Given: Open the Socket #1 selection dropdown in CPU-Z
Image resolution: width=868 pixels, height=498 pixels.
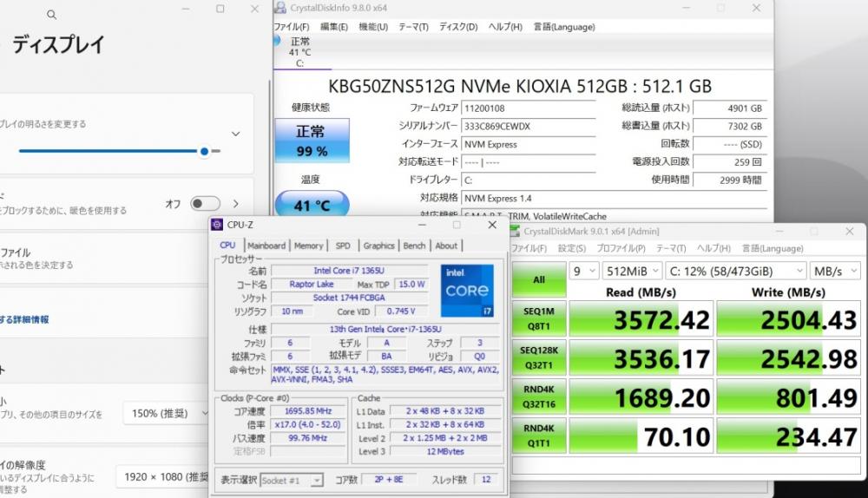Looking at the screenshot, I should pyautogui.click(x=291, y=481).
